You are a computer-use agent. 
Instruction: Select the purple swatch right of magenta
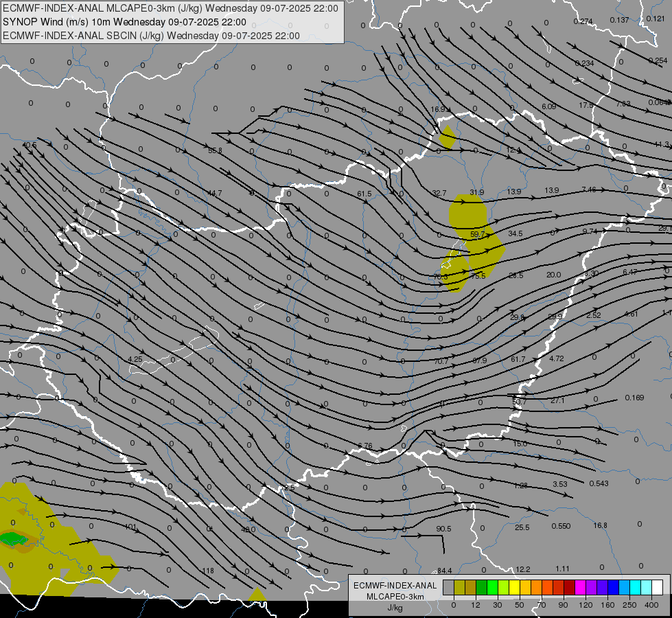point(592,587)
